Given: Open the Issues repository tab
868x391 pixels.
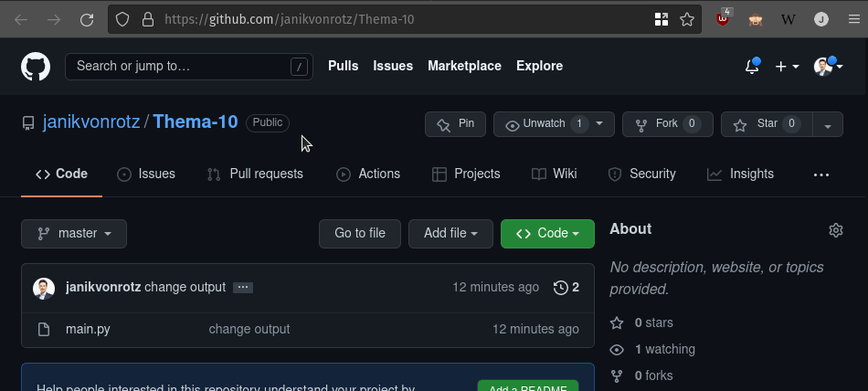Looking at the screenshot, I should [146, 174].
